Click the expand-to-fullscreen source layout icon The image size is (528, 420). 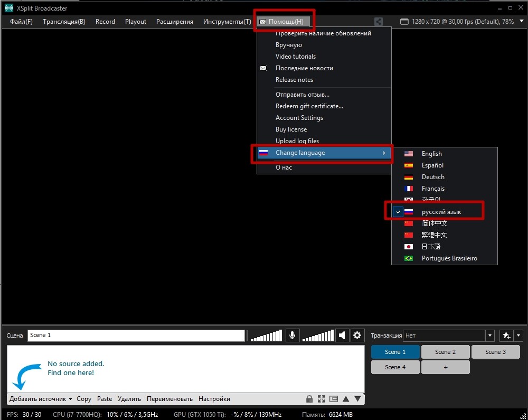point(322,399)
